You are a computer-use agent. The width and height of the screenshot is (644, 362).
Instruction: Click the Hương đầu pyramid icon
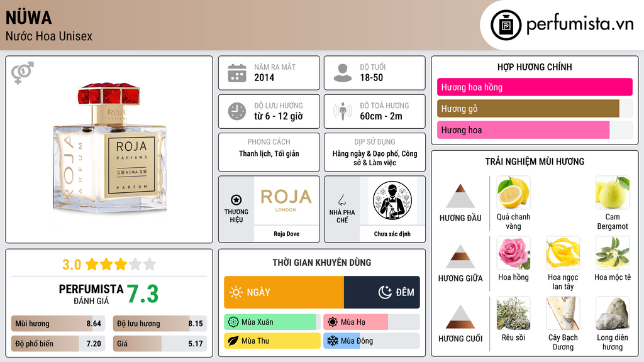point(460,196)
